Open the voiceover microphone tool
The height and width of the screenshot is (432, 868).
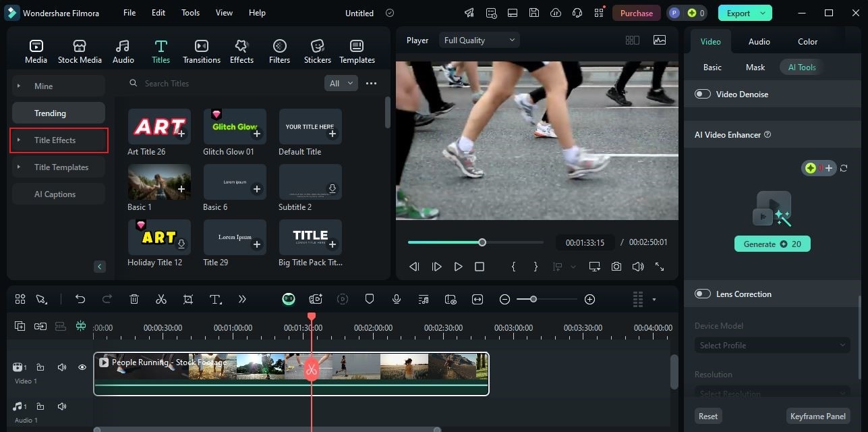point(397,299)
